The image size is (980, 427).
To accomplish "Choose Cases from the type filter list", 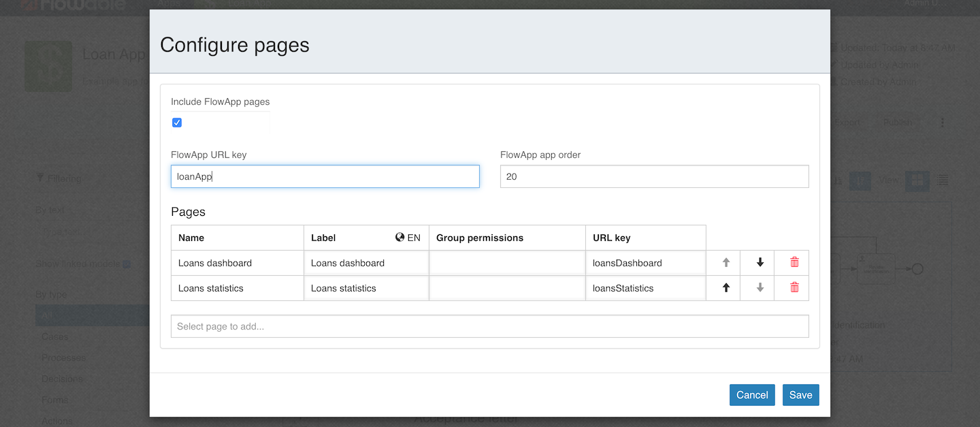I will pyautogui.click(x=55, y=336).
